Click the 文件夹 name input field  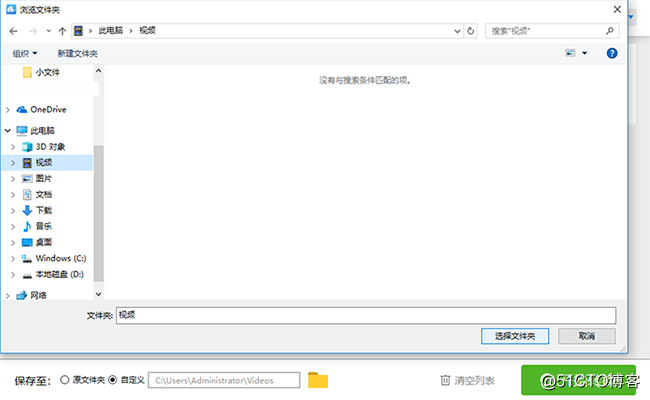pos(366,315)
